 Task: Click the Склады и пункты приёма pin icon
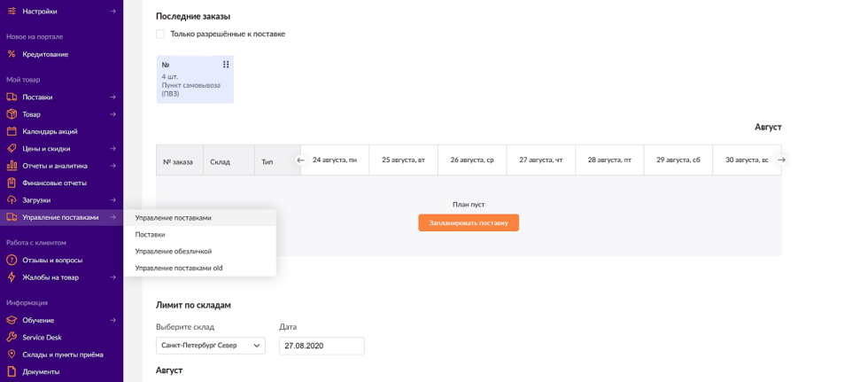click(x=12, y=355)
